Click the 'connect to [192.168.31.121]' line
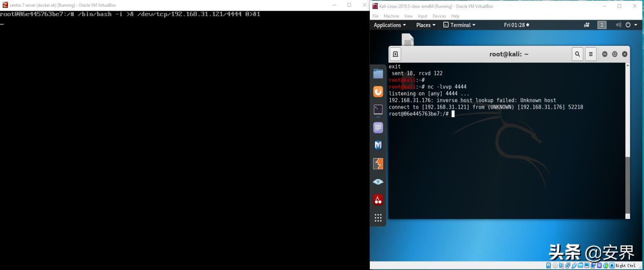The width and height of the screenshot is (644, 270). coord(486,107)
